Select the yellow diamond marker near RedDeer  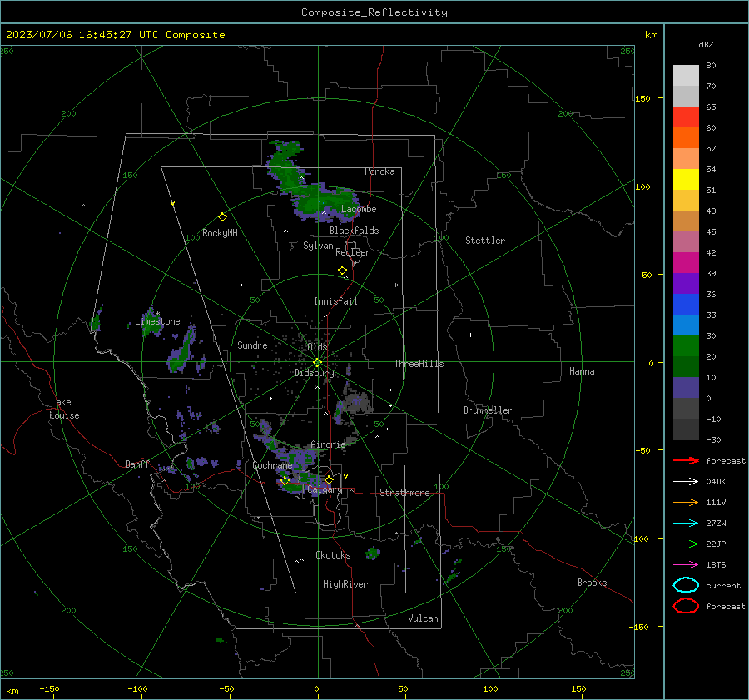pos(342,271)
